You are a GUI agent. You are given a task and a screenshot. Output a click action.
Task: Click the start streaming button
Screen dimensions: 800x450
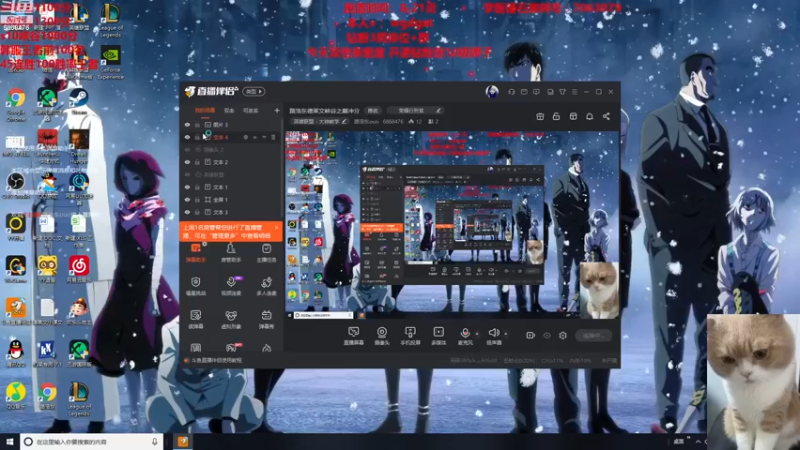click(593, 335)
